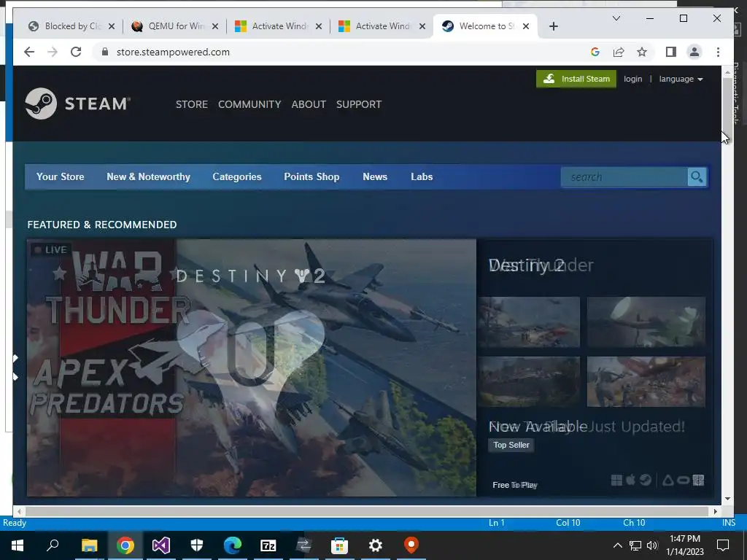Open the login link
Image resolution: width=747 pixels, height=560 pixels.
632,79
